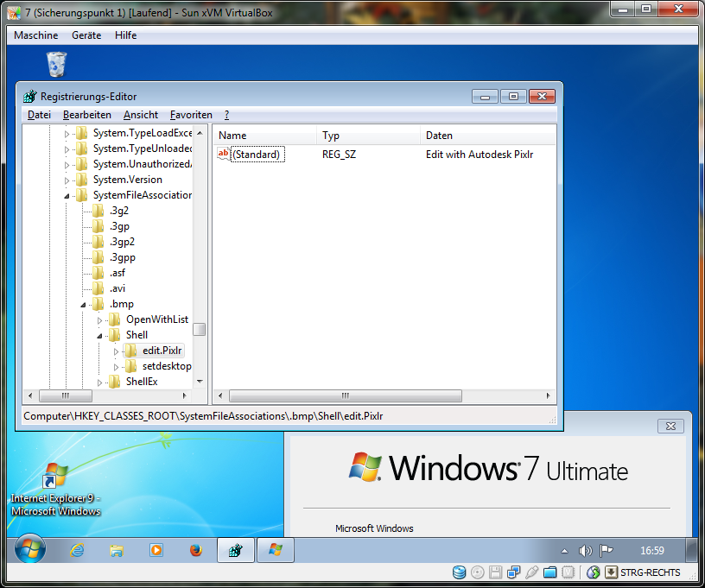Click REG_SZ type cell
The width and height of the screenshot is (705, 588).
pos(339,155)
